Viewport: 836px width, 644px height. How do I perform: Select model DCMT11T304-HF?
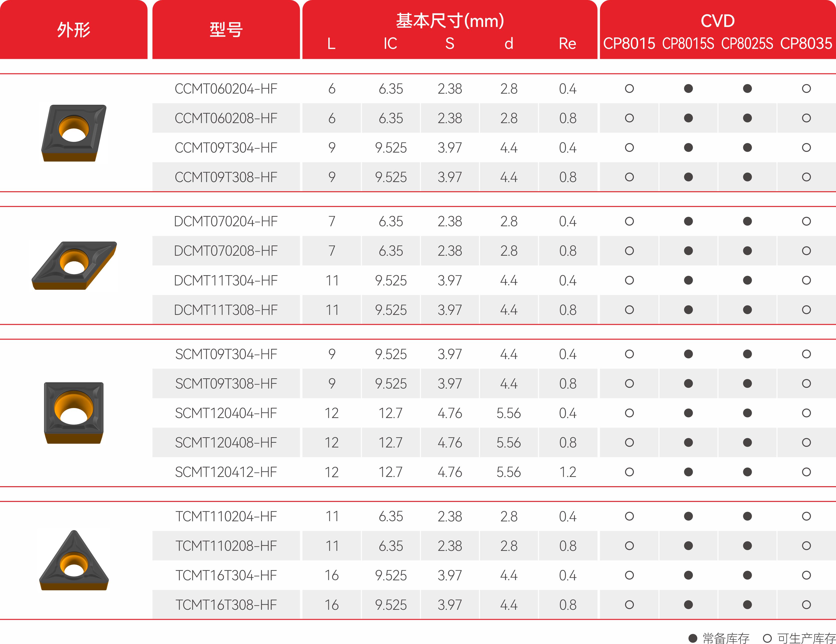pyautogui.click(x=226, y=280)
